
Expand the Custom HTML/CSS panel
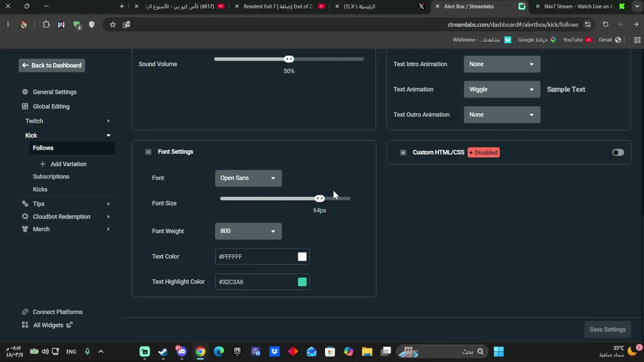pyautogui.click(x=403, y=152)
